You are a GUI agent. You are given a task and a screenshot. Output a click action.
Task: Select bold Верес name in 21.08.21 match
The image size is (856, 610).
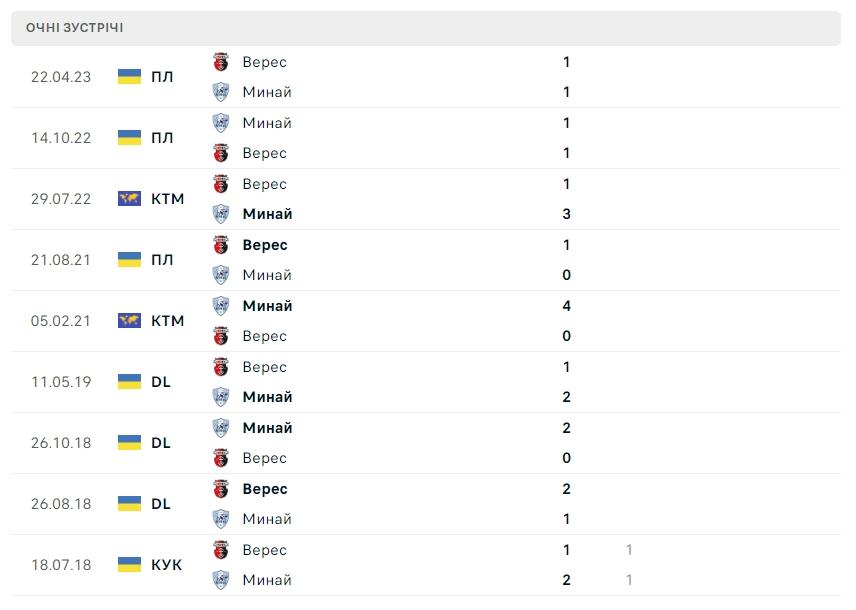(x=265, y=245)
